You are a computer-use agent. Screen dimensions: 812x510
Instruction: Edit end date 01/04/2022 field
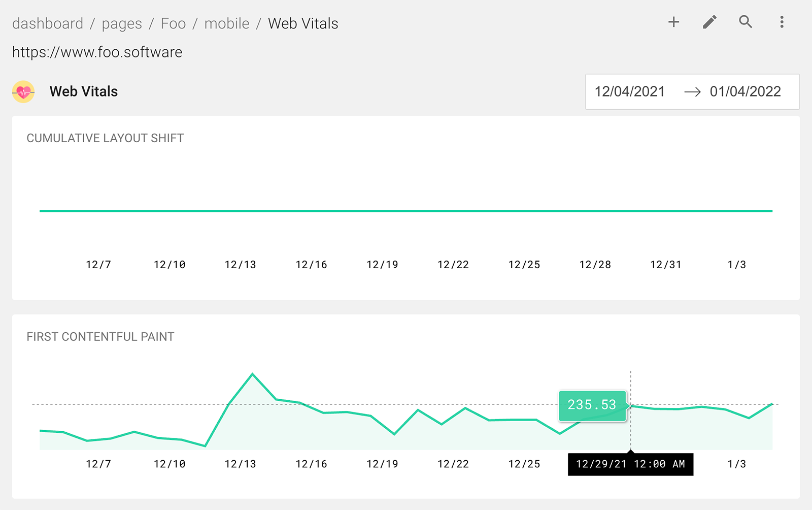[x=745, y=91]
